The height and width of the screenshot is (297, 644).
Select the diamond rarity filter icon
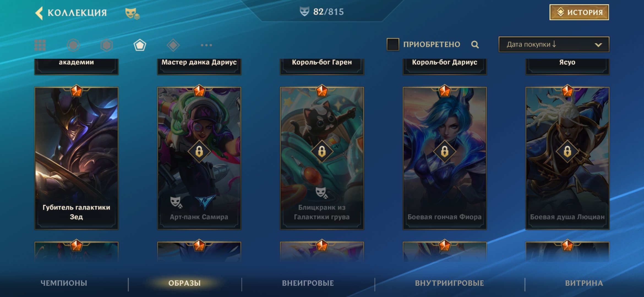(173, 45)
